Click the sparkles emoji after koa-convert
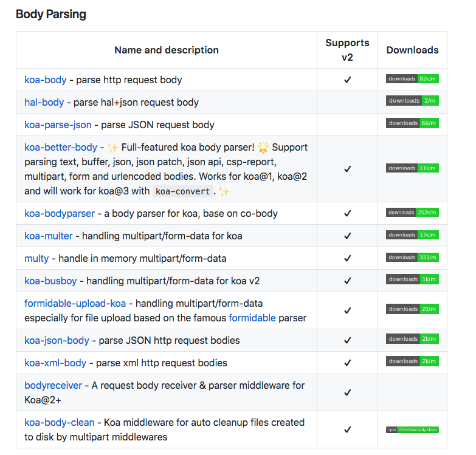 click(224, 192)
